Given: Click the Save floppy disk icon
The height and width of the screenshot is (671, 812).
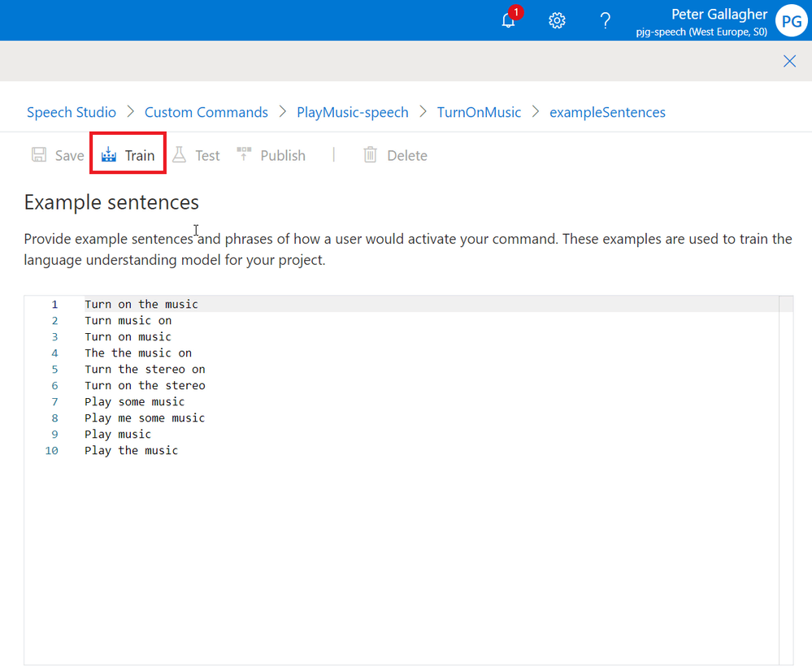Looking at the screenshot, I should pyautogui.click(x=39, y=155).
